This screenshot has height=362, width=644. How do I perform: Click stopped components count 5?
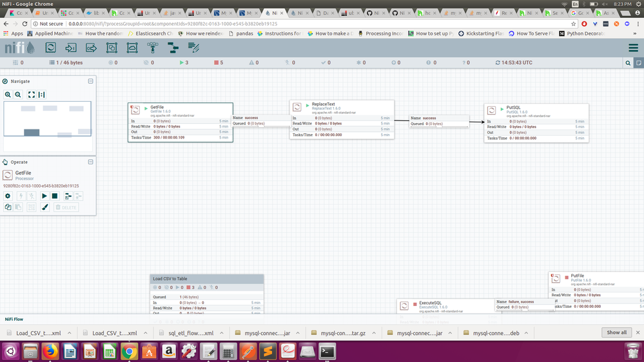click(219, 62)
